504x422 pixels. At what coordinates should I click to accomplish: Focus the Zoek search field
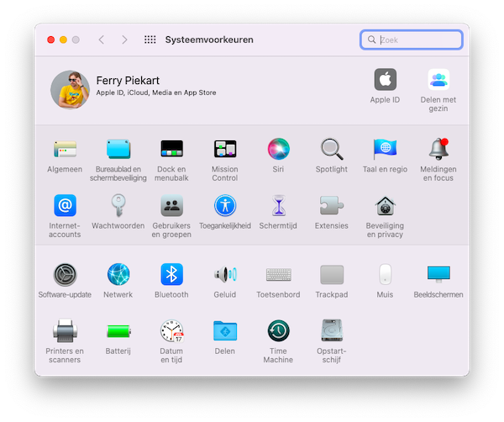tap(411, 40)
